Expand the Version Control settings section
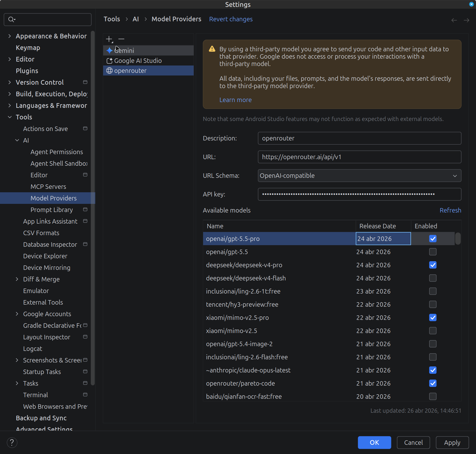 click(10, 82)
